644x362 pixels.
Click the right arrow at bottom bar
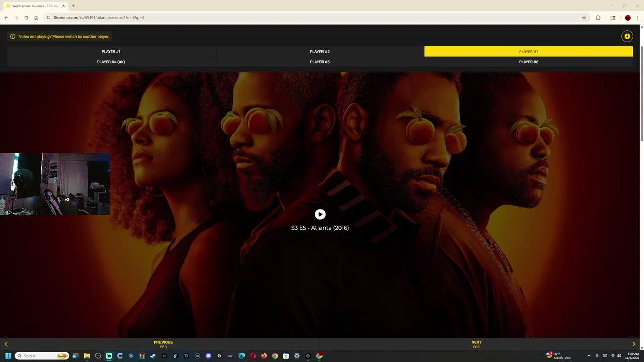click(634, 344)
